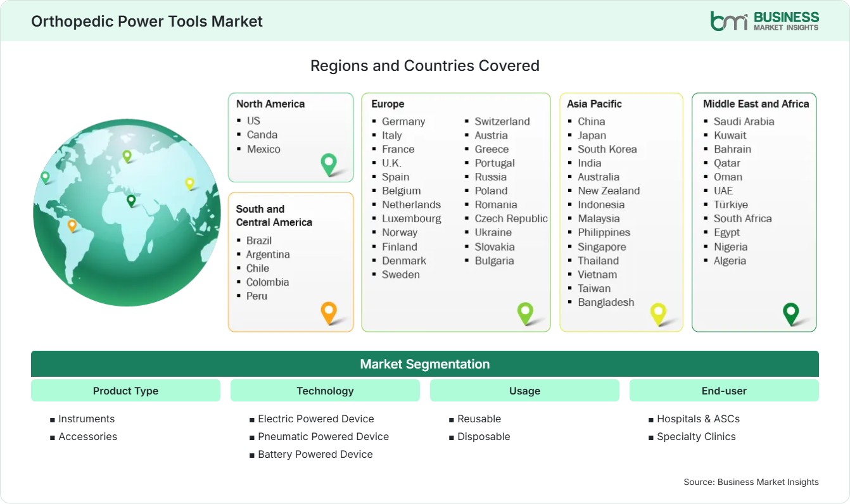Select the End-user segment header
Viewport: 850px width, 504px height.
724,391
